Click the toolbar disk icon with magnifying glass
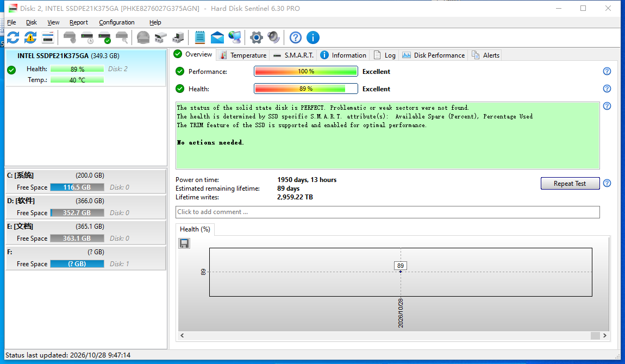Image resolution: width=625 pixels, height=364 pixels. click(x=122, y=38)
